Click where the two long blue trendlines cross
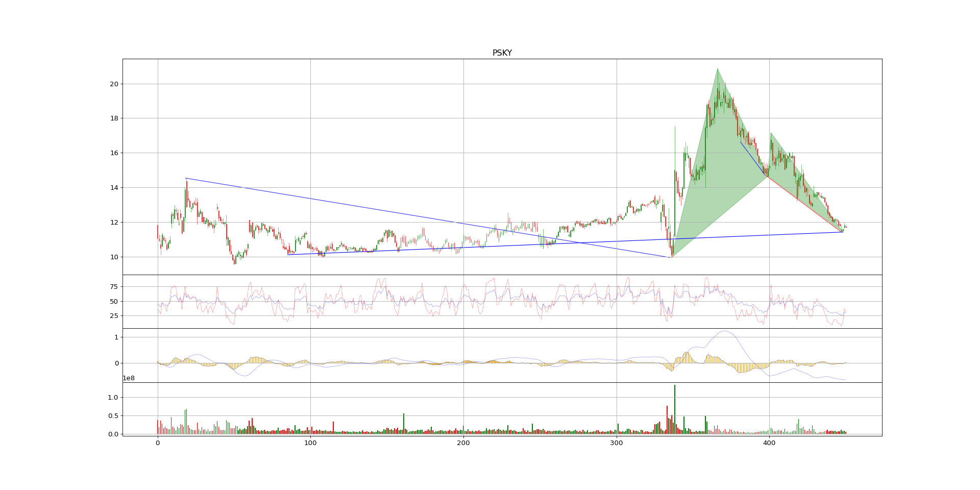Screen dimensions: 980x490 coord(580,242)
